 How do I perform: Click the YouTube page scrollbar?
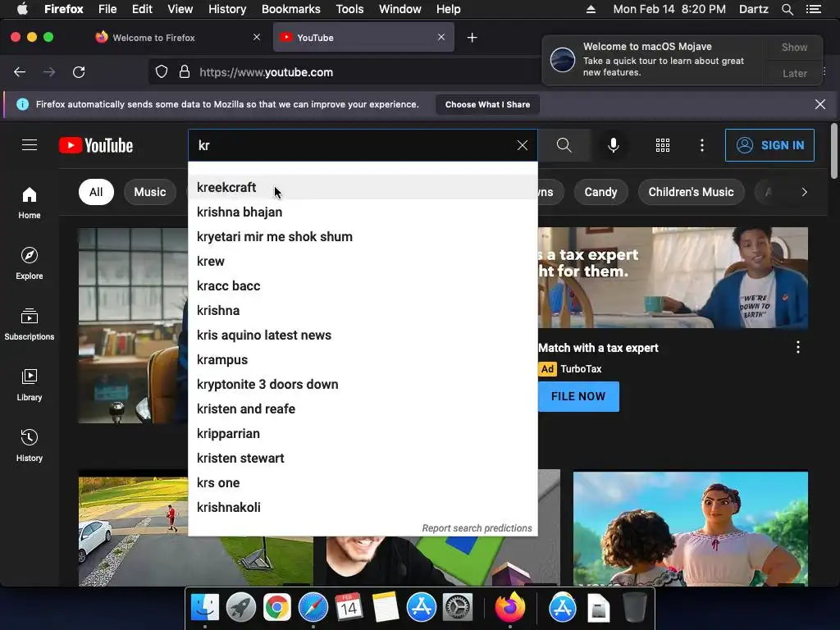[x=833, y=151]
